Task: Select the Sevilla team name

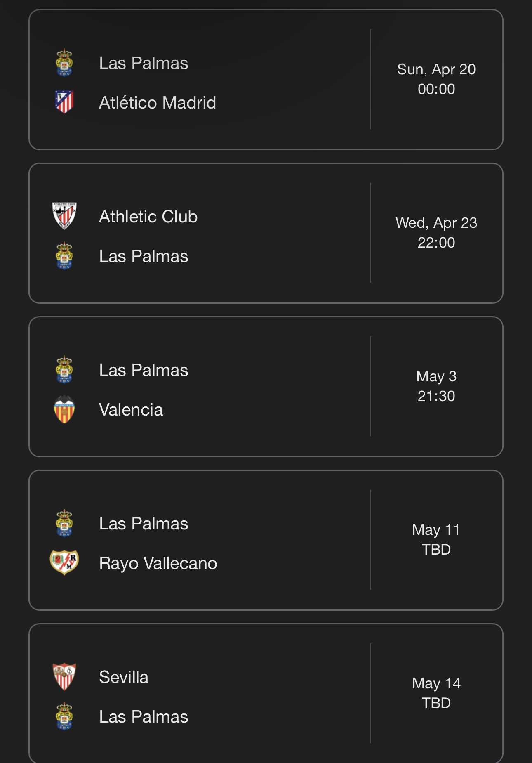Action: click(x=124, y=677)
